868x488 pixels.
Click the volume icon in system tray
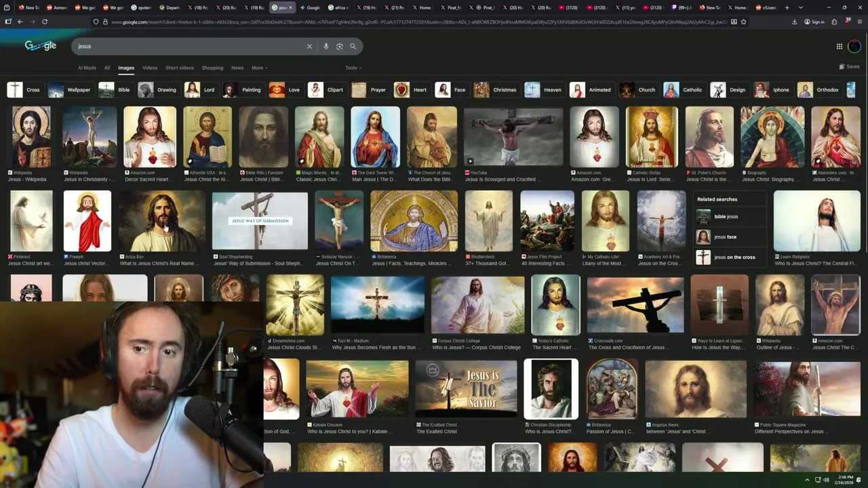click(x=826, y=480)
